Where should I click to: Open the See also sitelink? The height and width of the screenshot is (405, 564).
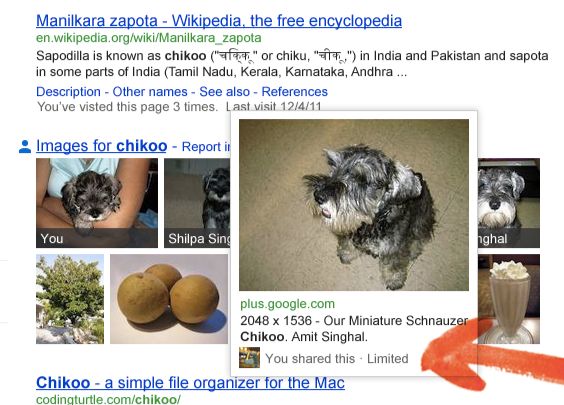pos(224,92)
